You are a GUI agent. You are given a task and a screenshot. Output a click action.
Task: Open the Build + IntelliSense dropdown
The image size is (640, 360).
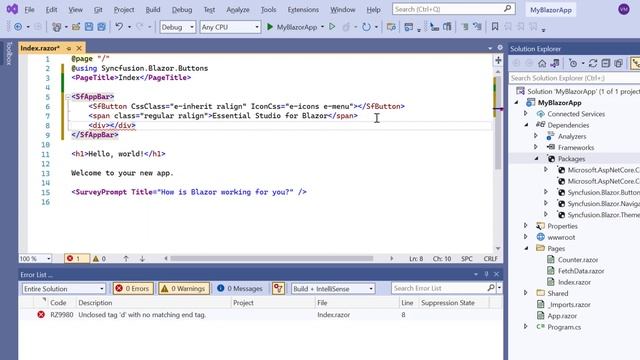coord(333,289)
